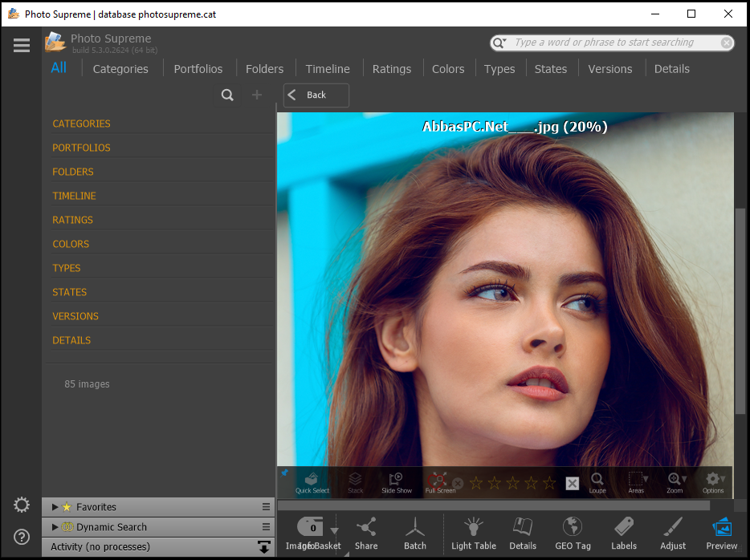The height and width of the screenshot is (560, 750).
Task: Open help with the question mark icon
Action: coord(22,537)
